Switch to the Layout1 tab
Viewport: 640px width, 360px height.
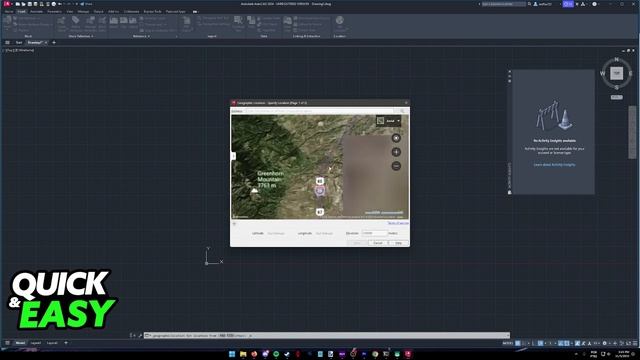pyautogui.click(x=36, y=343)
